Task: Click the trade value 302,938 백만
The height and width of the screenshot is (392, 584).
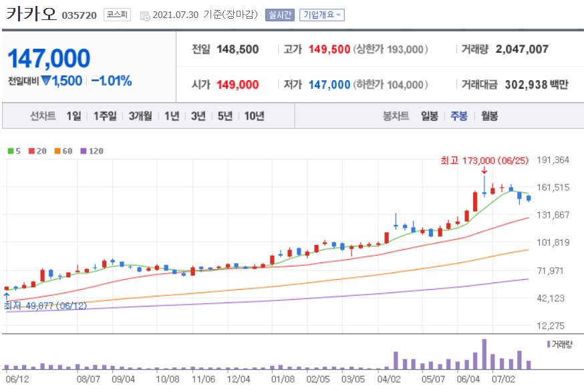Action: point(537,85)
